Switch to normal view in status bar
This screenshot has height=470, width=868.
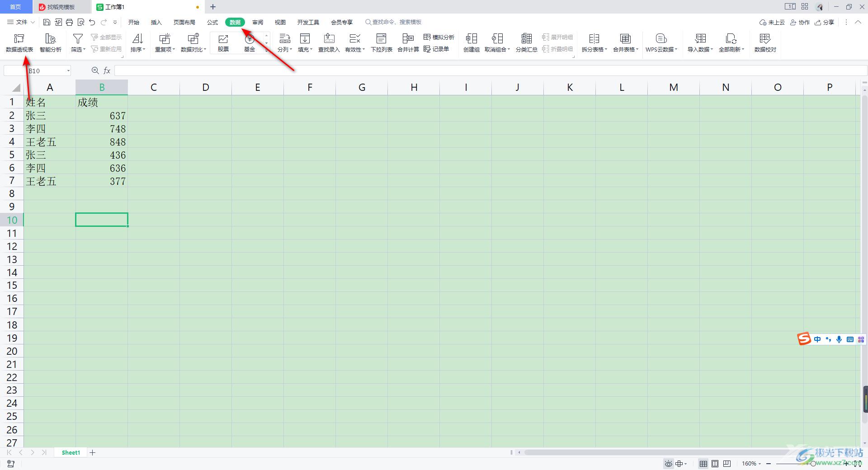703,464
